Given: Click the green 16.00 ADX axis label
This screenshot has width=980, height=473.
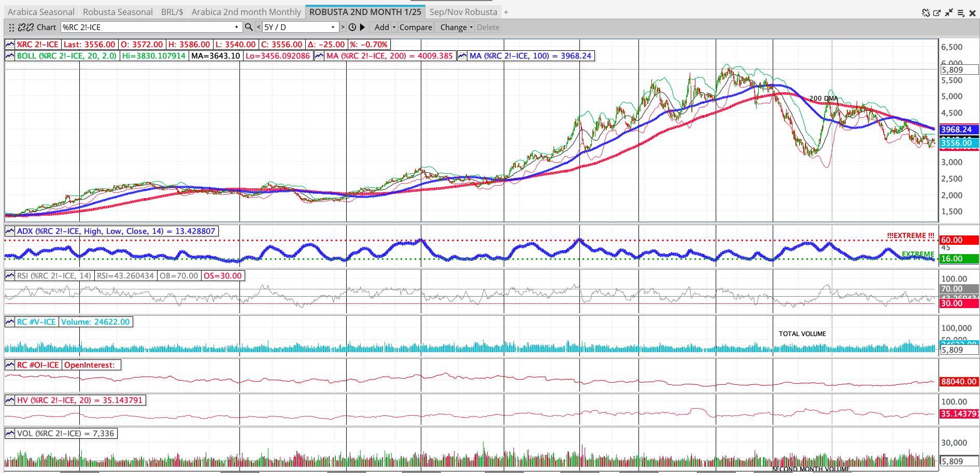Looking at the screenshot, I should pos(959,259).
